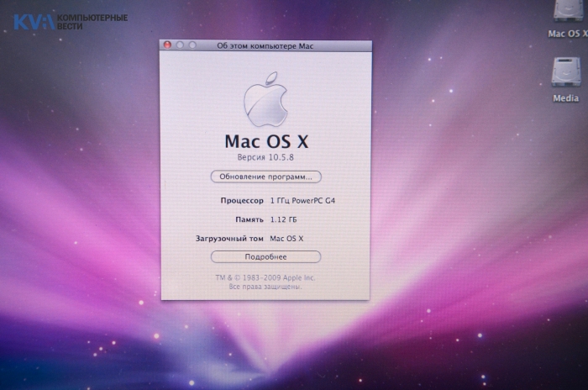Click the Все права защищены text

[x=265, y=287]
